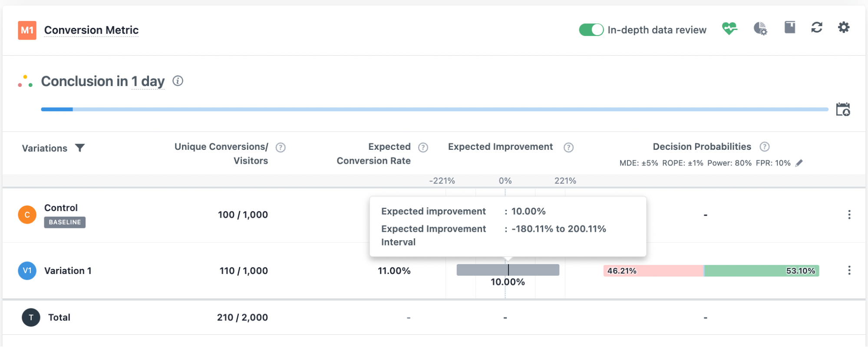The width and height of the screenshot is (868, 347).
Task: Click the 221% axis label
Action: (x=565, y=181)
